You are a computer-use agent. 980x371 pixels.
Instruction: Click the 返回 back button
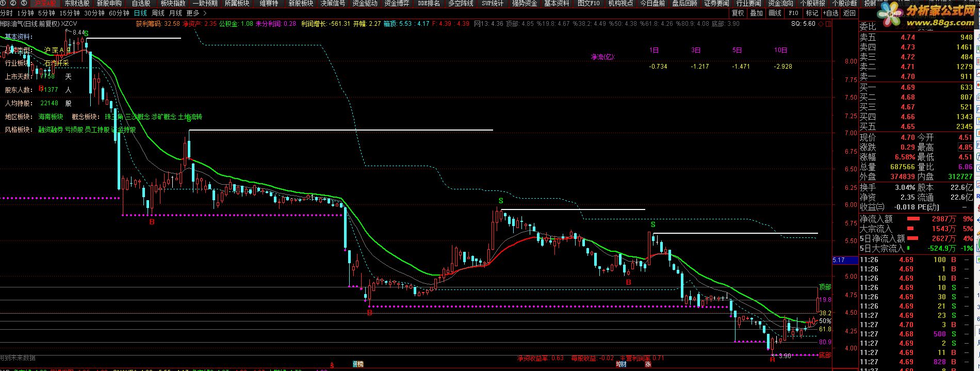click(x=850, y=13)
